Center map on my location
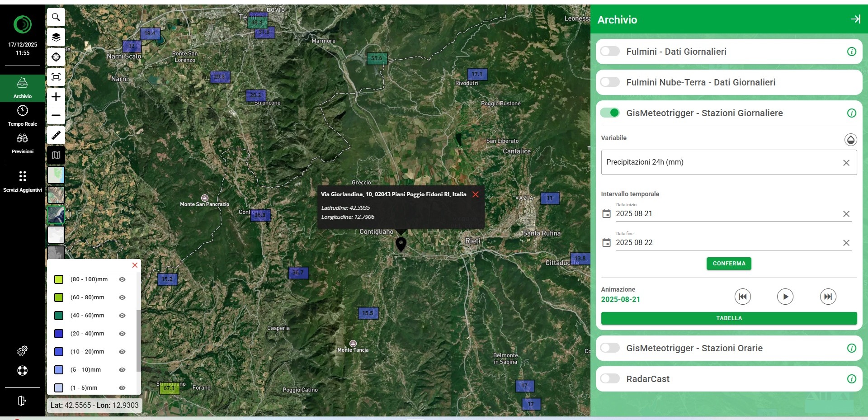The height and width of the screenshot is (420, 868). [56, 57]
